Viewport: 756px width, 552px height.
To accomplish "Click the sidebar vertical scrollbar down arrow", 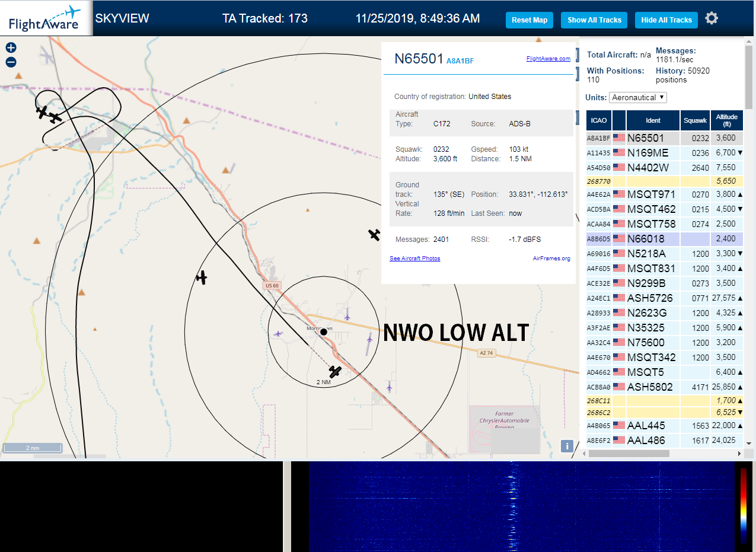I will click(749, 443).
